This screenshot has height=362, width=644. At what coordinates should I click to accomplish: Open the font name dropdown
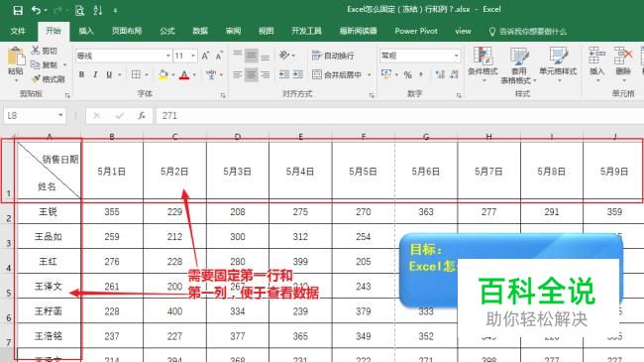pos(168,56)
